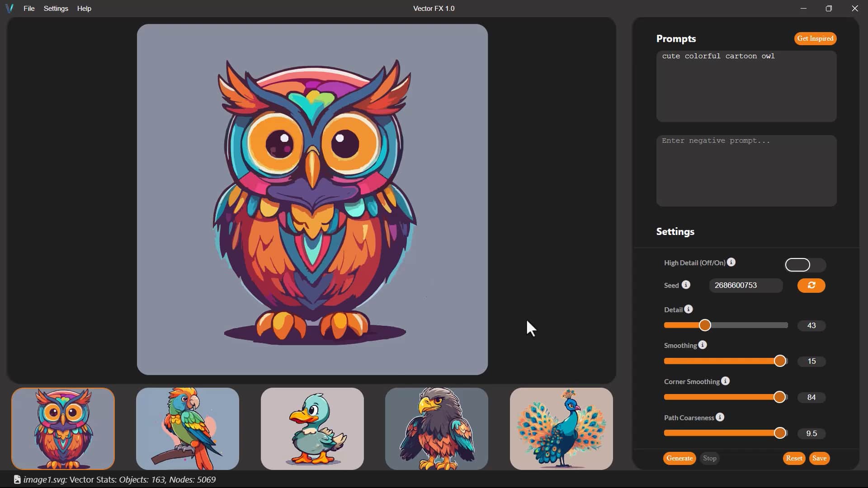
Task: Click the Vector FX logo icon
Action: point(9,8)
